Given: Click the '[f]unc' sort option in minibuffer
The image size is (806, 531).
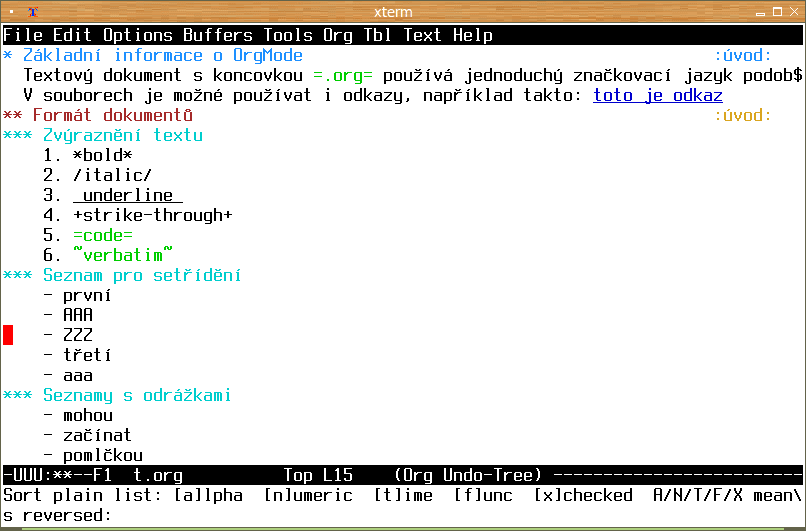Looking at the screenshot, I should point(483,496).
